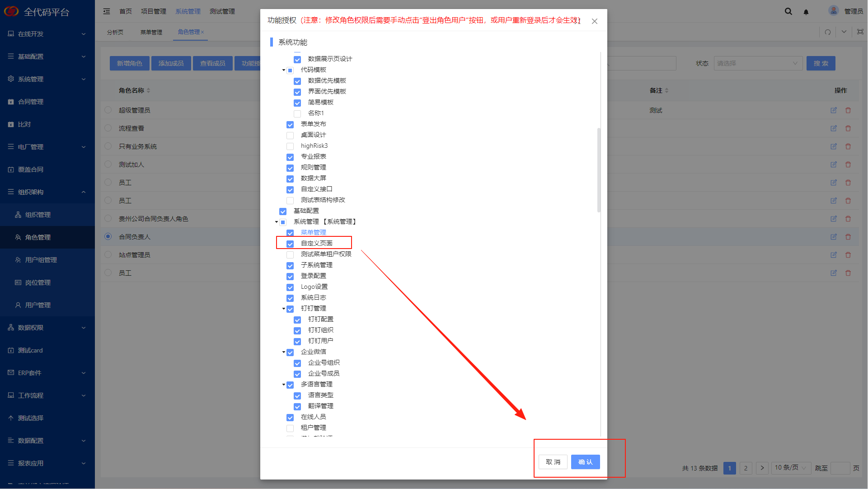Open the notification bell icon

(x=806, y=12)
